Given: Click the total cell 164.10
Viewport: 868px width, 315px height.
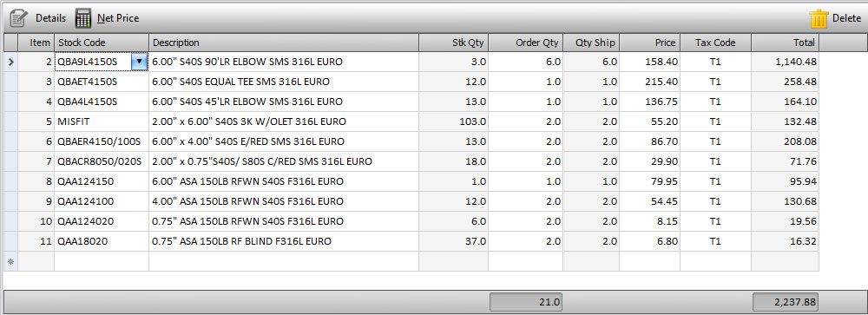Looking at the screenshot, I should click(x=785, y=102).
